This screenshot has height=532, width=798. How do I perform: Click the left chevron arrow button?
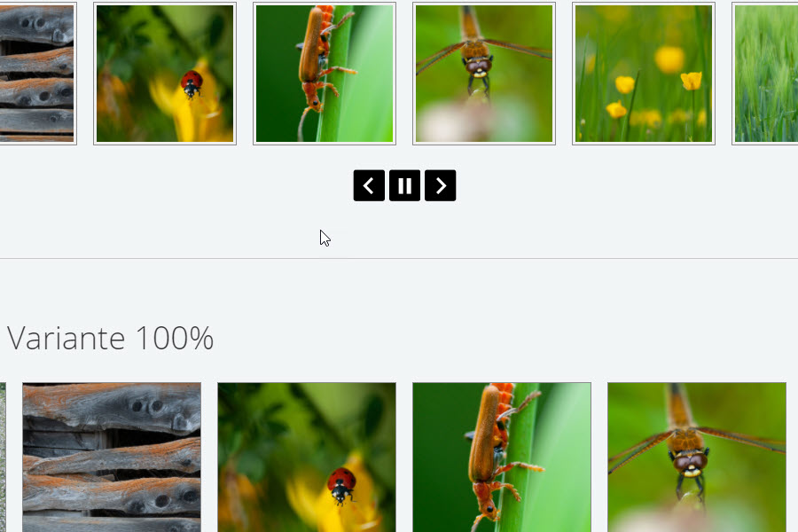(x=369, y=185)
